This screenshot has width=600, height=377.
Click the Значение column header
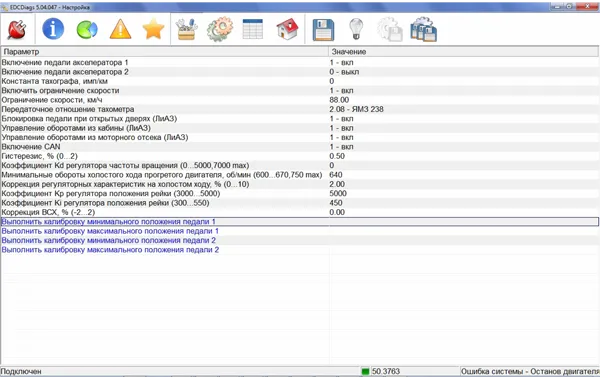pos(464,52)
